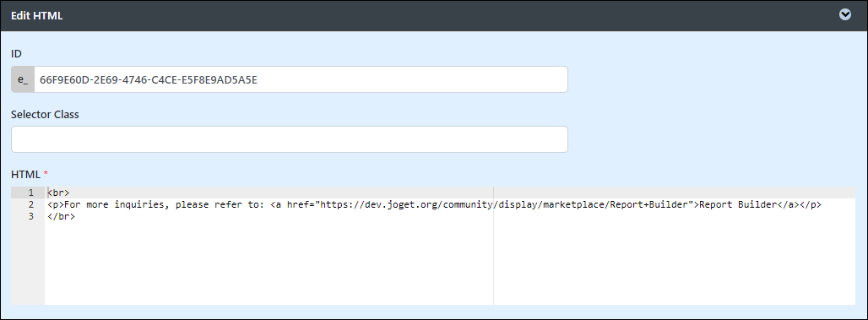The width and height of the screenshot is (868, 320).
Task: Select line number 2 in gutter
Action: [x=31, y=205]
